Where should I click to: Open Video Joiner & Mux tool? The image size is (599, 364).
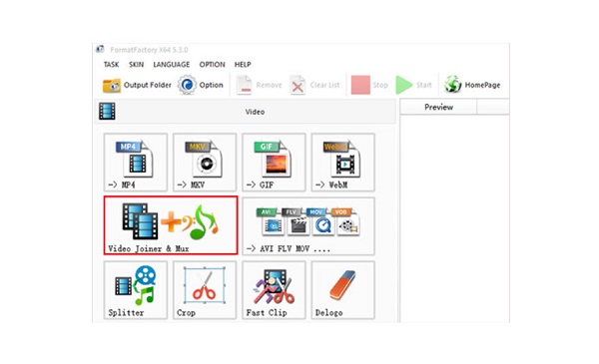pyautogui.click(x=171, y=225)
